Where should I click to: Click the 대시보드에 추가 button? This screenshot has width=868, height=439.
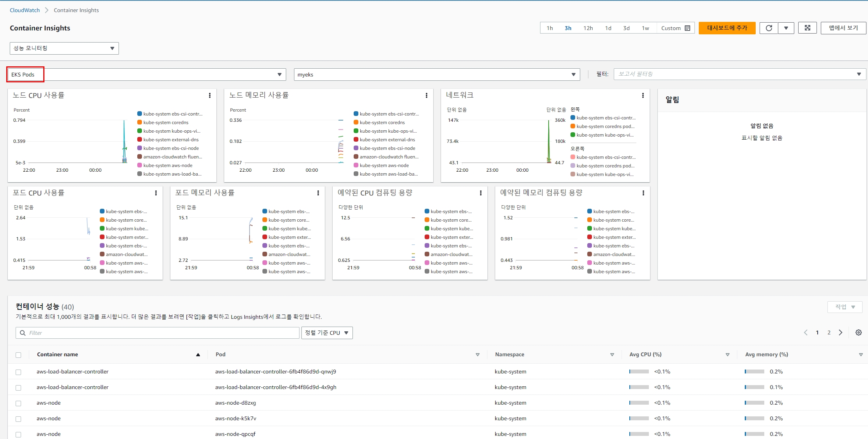click(x=727, y=28)
